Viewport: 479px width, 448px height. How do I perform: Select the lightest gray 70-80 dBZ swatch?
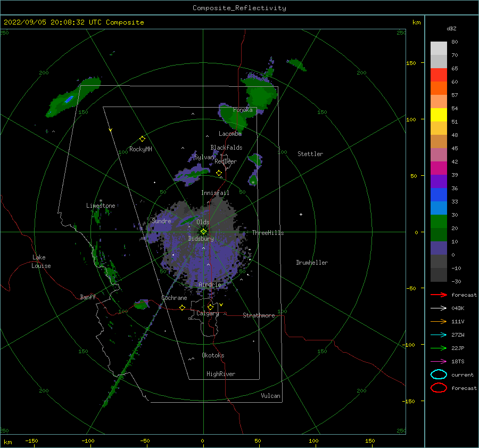coord(439,48)
